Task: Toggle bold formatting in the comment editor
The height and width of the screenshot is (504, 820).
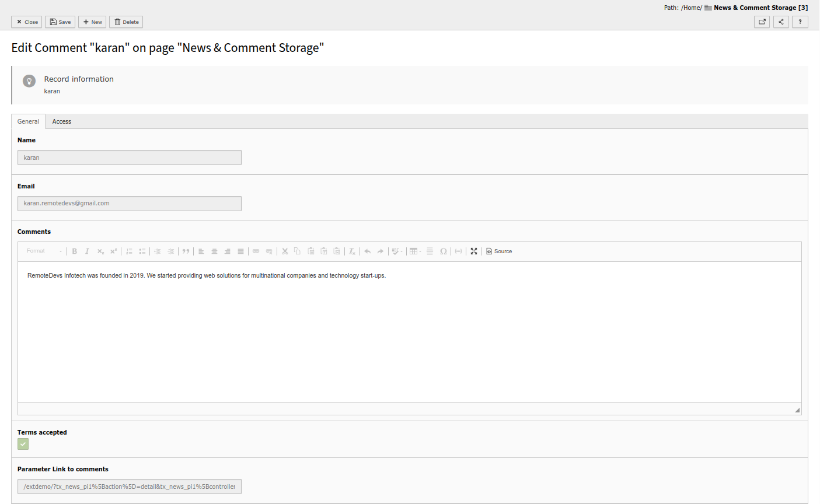Action: click(x=75, y=251)
